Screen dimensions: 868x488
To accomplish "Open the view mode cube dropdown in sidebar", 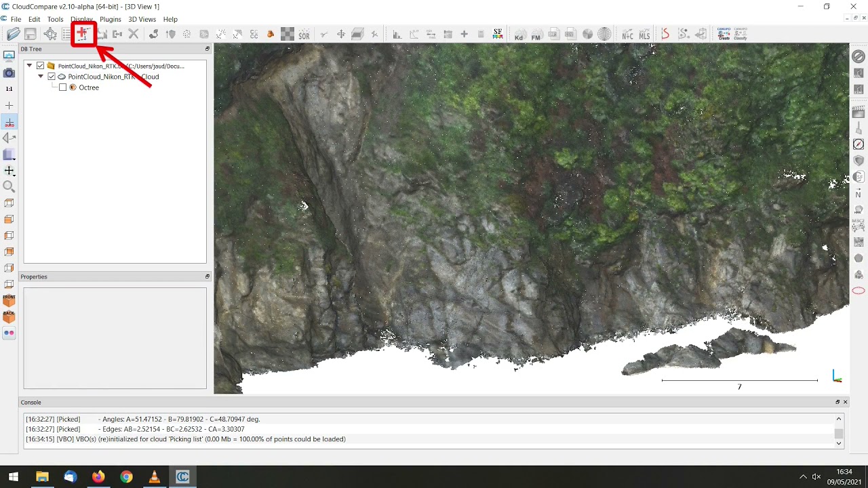I will click(9, 155).
